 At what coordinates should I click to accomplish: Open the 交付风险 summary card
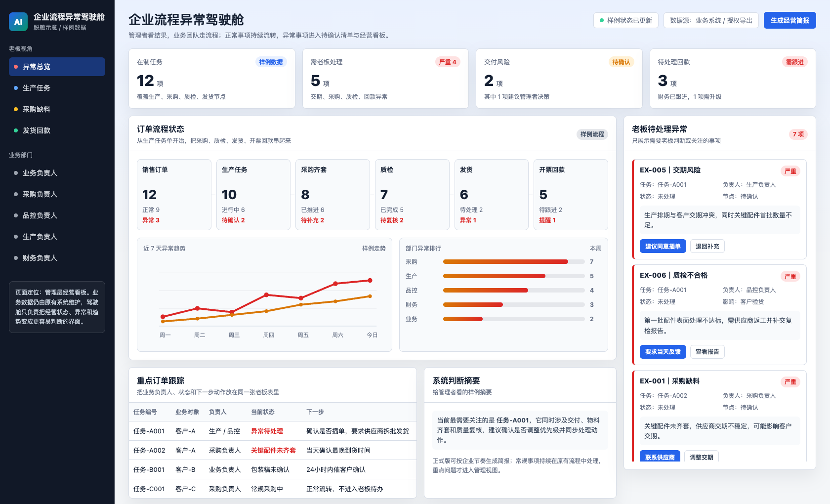[x=559, y=79]
